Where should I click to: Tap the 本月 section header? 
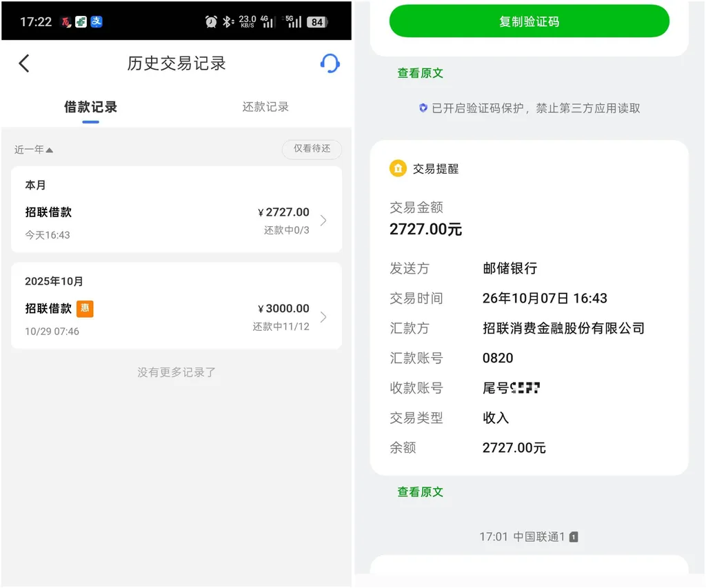35,185
